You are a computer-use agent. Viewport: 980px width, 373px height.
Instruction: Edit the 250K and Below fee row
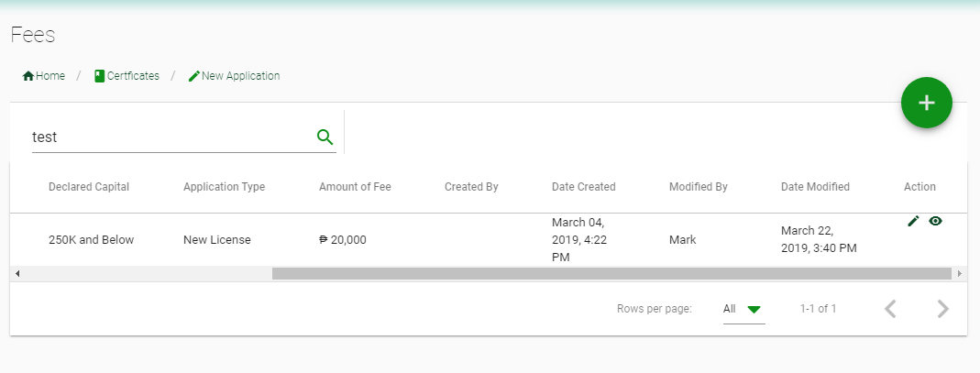click(x=913, y=221)
